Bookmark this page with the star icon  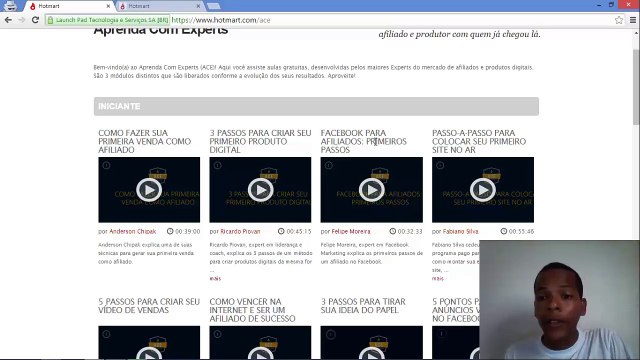click(x=619, y=20)
